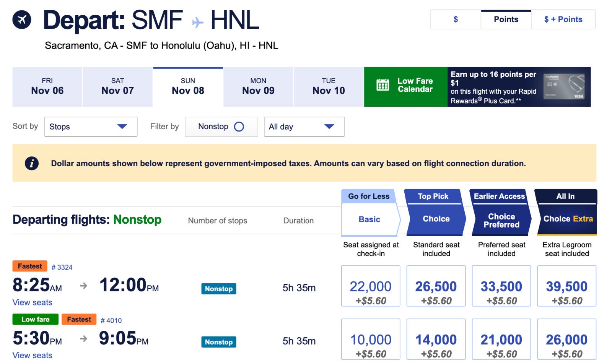Select the FRI Nov 06 date tab
The width and height of the screenshot is (612, 364).
point(47,87)
